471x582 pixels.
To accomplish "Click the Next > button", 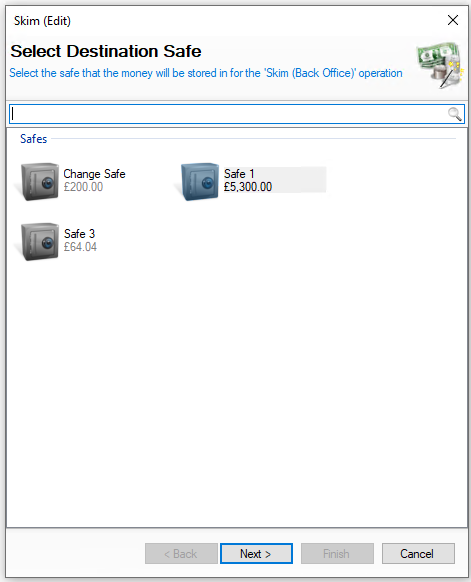I will click(x=256, y=553).
